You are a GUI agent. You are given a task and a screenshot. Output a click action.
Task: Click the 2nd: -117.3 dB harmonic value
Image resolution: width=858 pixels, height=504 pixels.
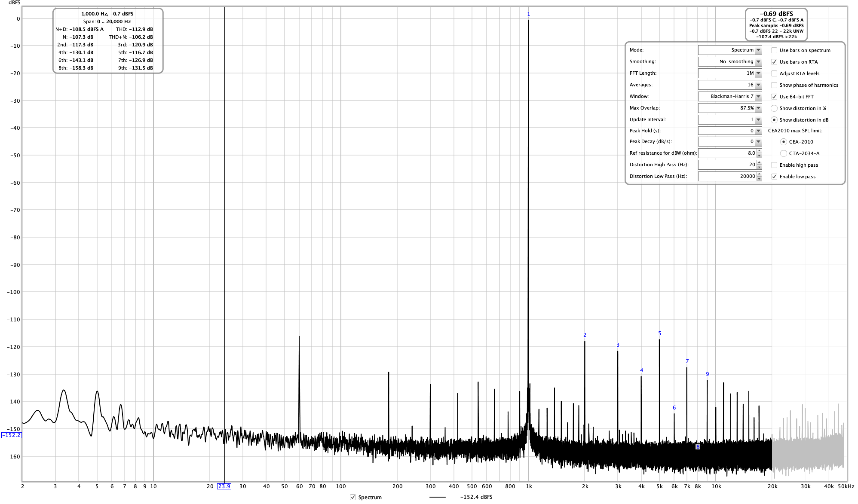75,45
